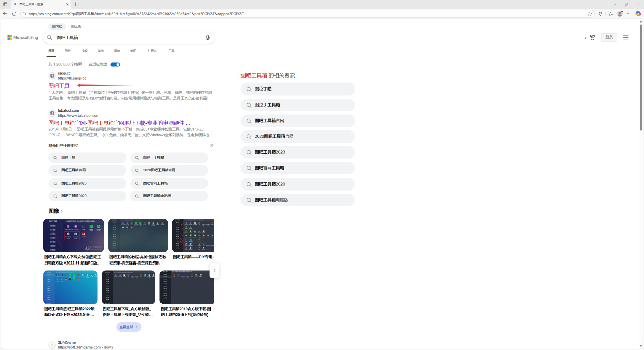Search 图拉丁吧 in 其他用户还搜索过
The image size is (644, 350).
88,158
